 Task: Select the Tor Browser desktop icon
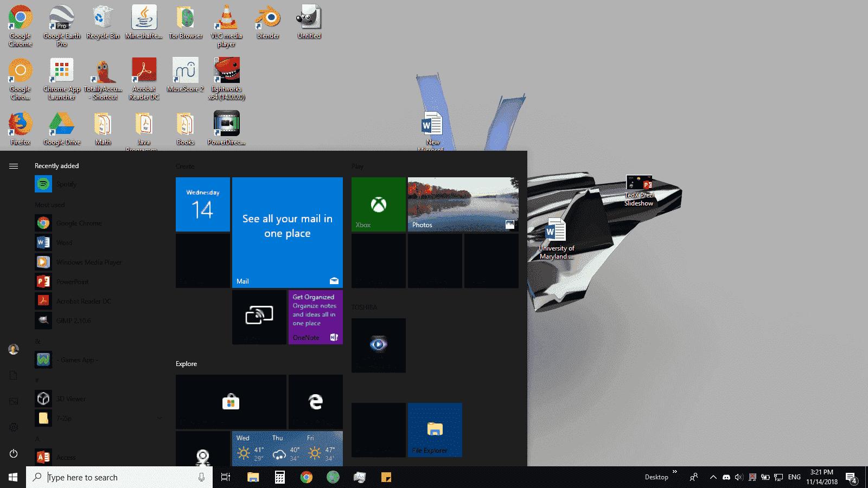pyautogui.click(x=186, y=23)
